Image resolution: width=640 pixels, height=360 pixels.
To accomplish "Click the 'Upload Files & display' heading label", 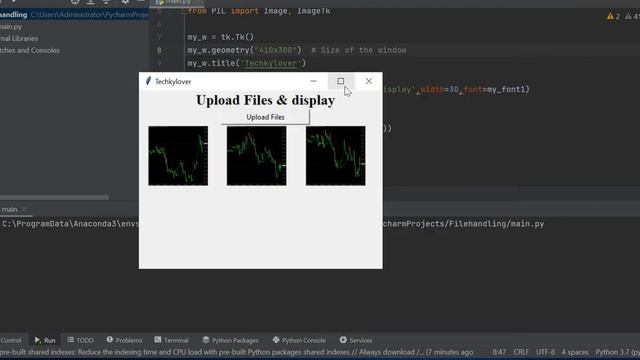I will click(x=266, y=100).
